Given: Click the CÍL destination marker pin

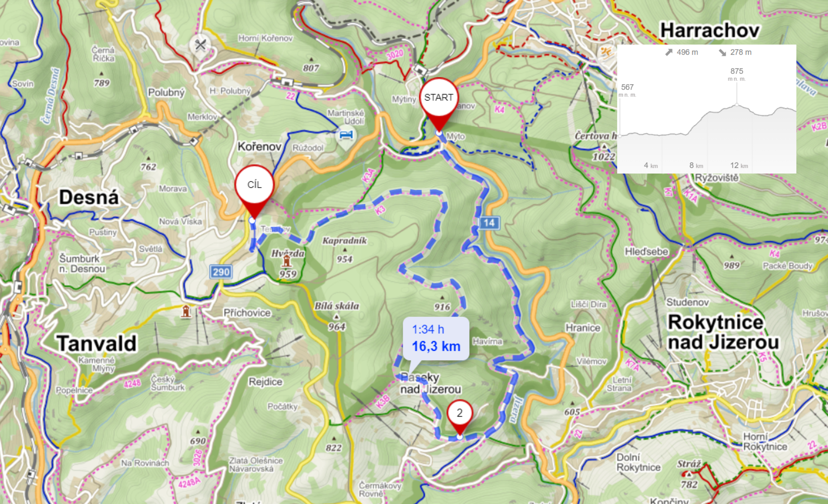Looking at the screenshot, I should click(254, 188).
